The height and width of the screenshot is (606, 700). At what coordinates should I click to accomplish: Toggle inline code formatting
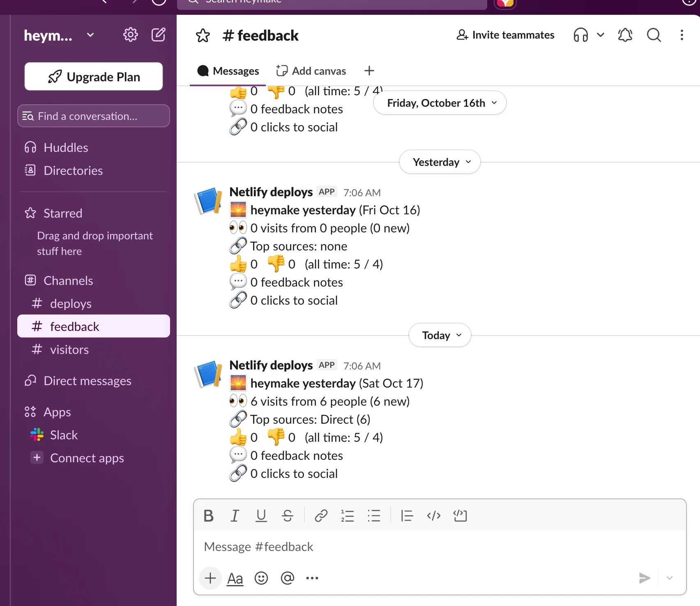click(x=434, y=516)
